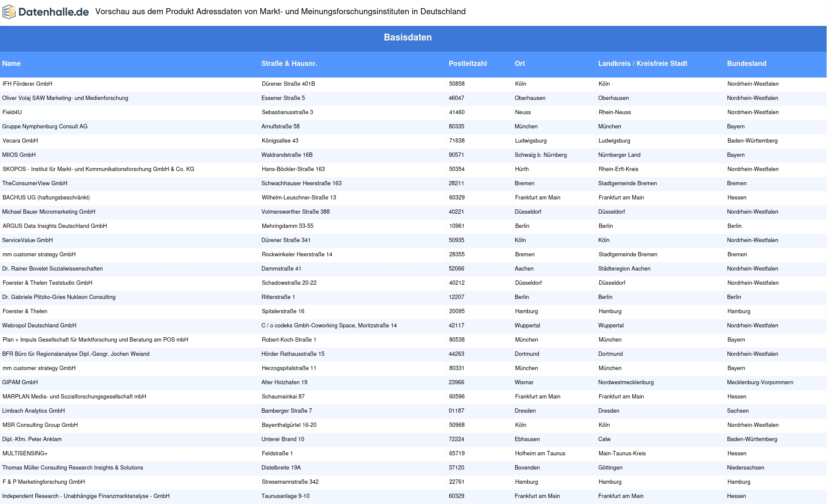Select Foerster & Thelen Teststudio GmbH

point(47,283)
